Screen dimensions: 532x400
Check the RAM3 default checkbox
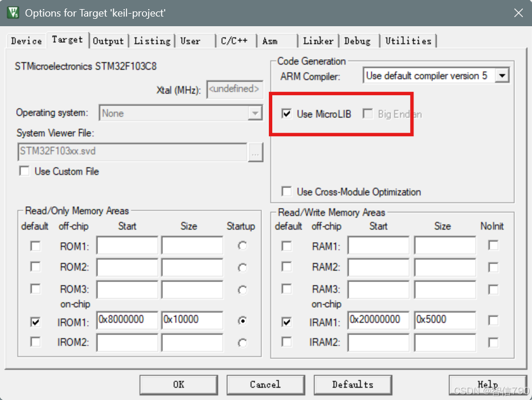(x=287, y=289)
